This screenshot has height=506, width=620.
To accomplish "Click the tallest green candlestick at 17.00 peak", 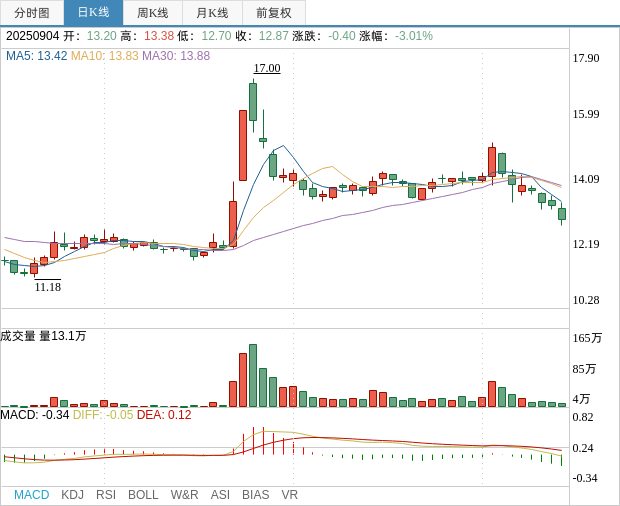I will [253, 102].
